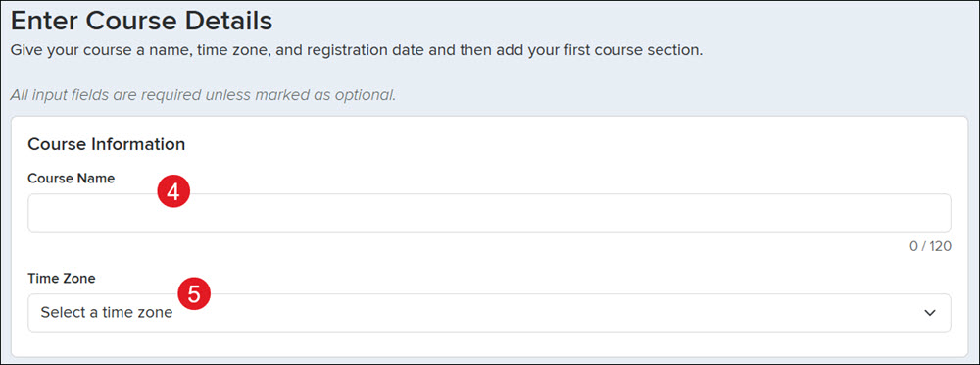Screen dimensions: 980x365
Task: Expand the Time Zone combo box
Action: tap(489, 312)
